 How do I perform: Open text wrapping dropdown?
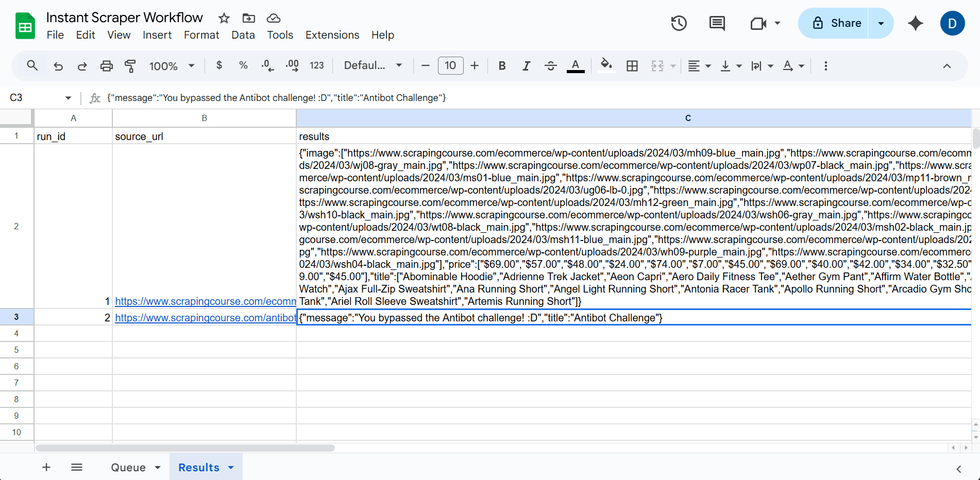(762, 66)
